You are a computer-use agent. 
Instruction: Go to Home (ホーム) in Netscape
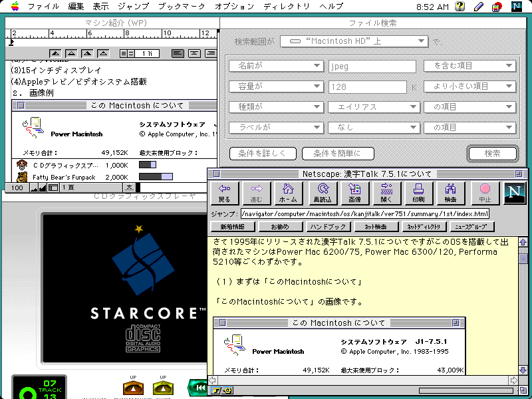(x=288, y=193)
